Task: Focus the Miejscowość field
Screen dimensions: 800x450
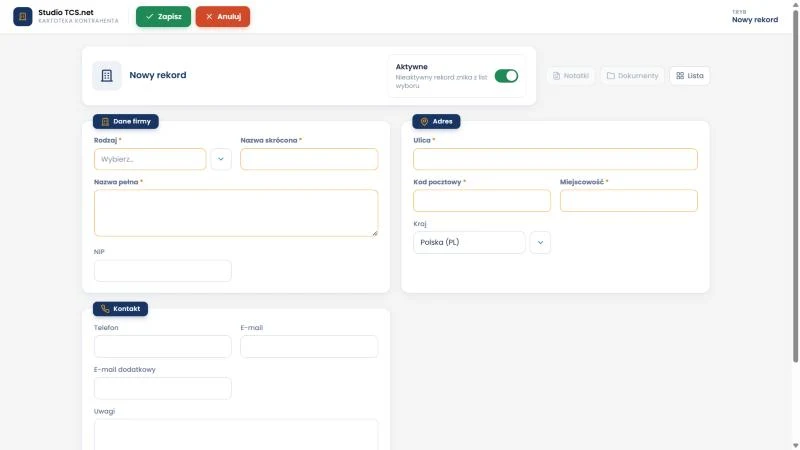Action: pyautogui.click(x=629, y=201)
